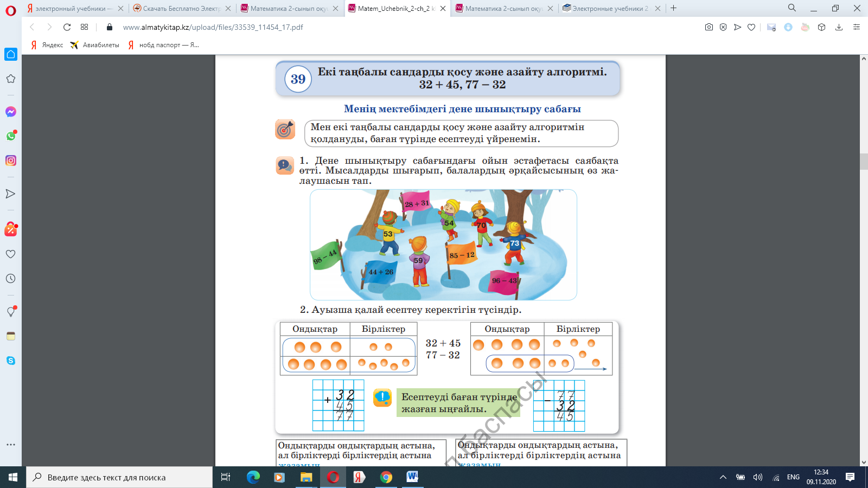Open a new tab with the plus button
Image resolution: width=868 pixels, height=488 pixels.
pyautogui.click(x=673, y=8)
